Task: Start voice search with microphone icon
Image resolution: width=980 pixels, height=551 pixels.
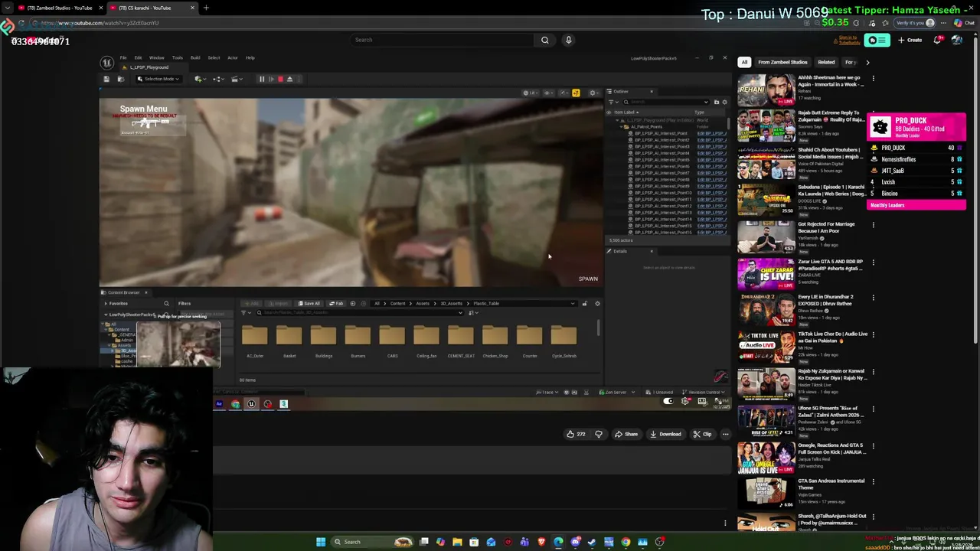Action: [568, 40]
